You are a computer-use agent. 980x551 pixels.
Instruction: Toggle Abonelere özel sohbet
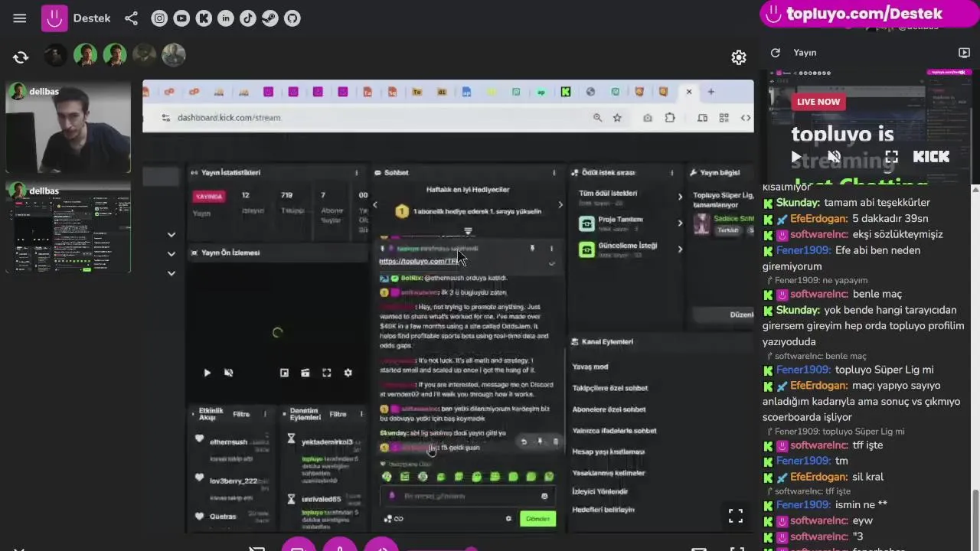[609, 409]
